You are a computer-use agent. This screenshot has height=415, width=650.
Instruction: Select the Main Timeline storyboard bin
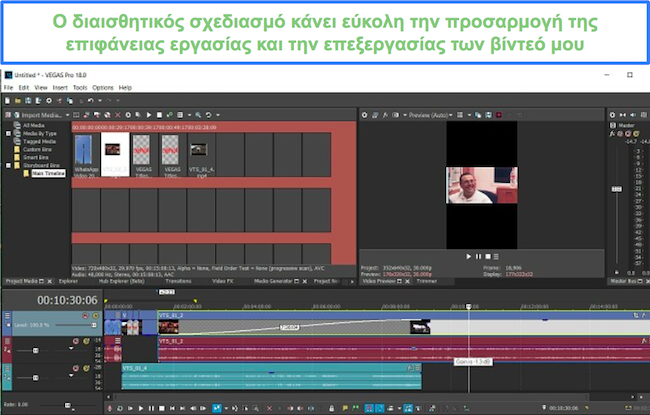49,173
